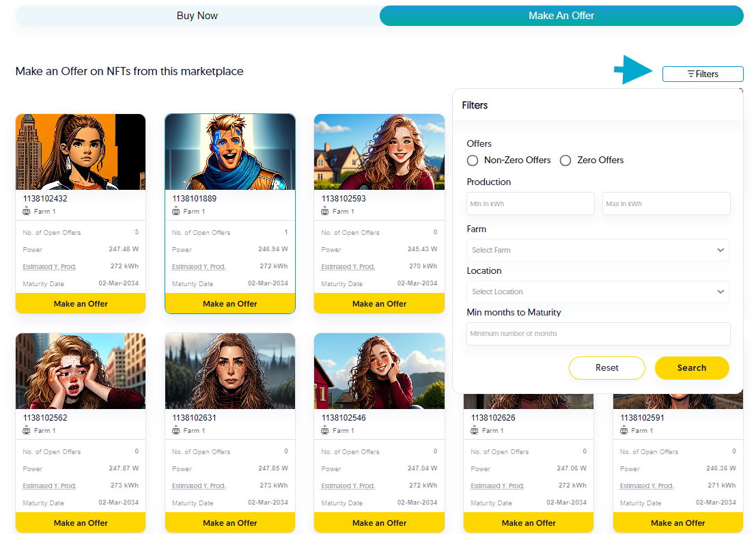This screenshot has width=756, height=534.
Task: Open the blue-scarf character NFT thumbnail
Action: [230, 152]
